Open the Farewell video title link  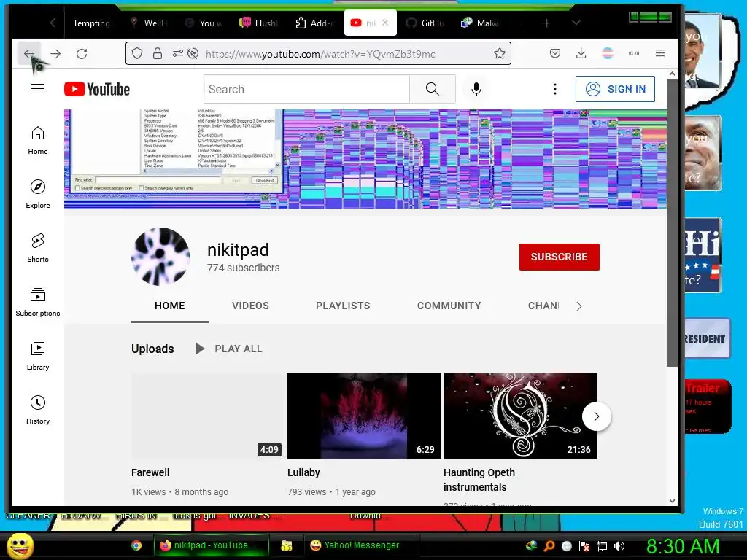click(150, 472)
